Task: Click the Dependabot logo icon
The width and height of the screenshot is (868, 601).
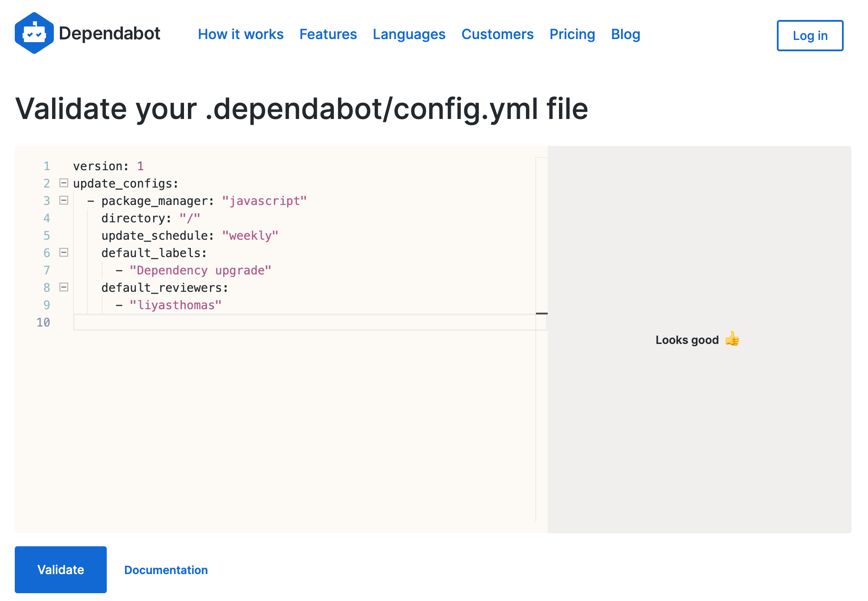Action: click(x=35, y=33)
